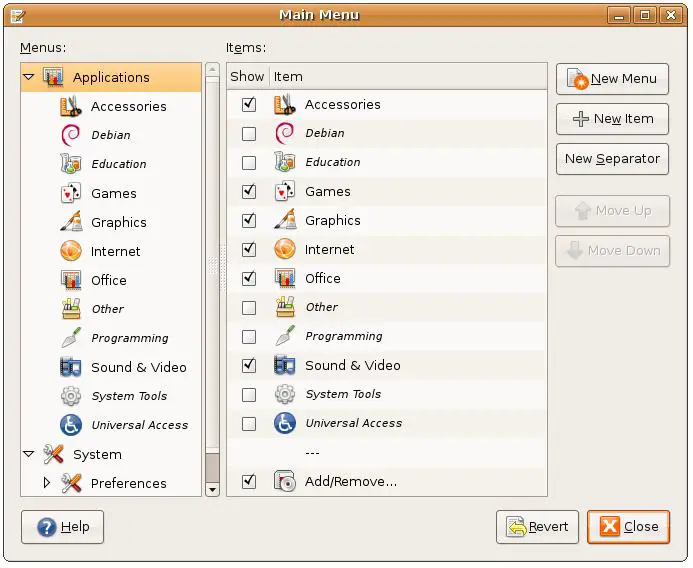Click the System Tools gear icon in Menus tree
This screenshot has height=568, width=693.
pyautogui.click(x=71, y=396)
